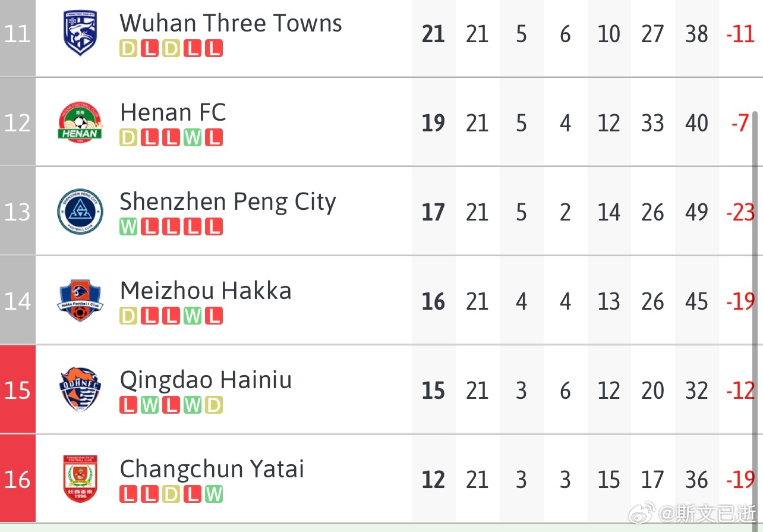Open the Meizhou Hakka club crest

tap(80, 301)
